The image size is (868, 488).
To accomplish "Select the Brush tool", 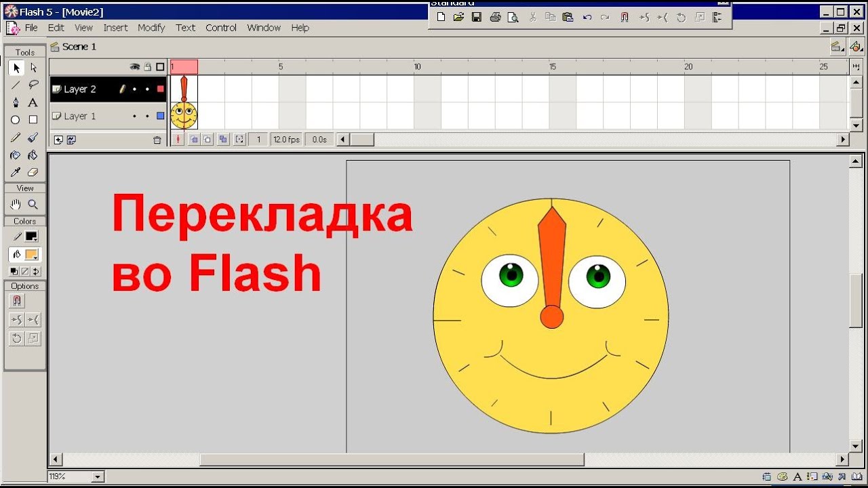I will pos(33,138).
